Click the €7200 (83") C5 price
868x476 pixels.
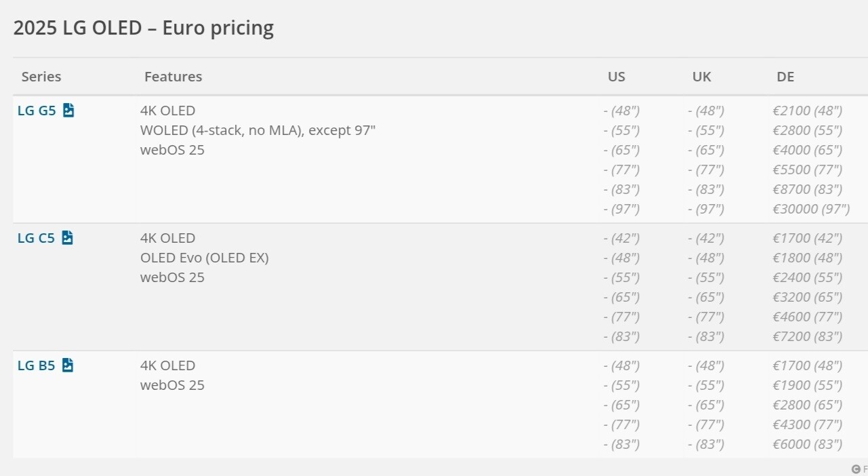(807, 336)
